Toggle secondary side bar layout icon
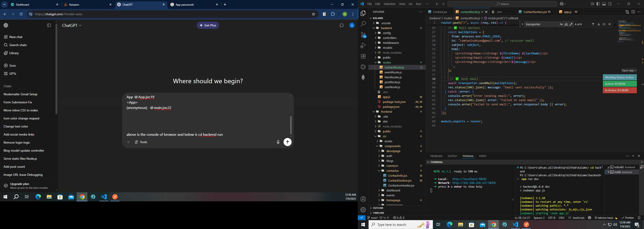 (610, 4)
